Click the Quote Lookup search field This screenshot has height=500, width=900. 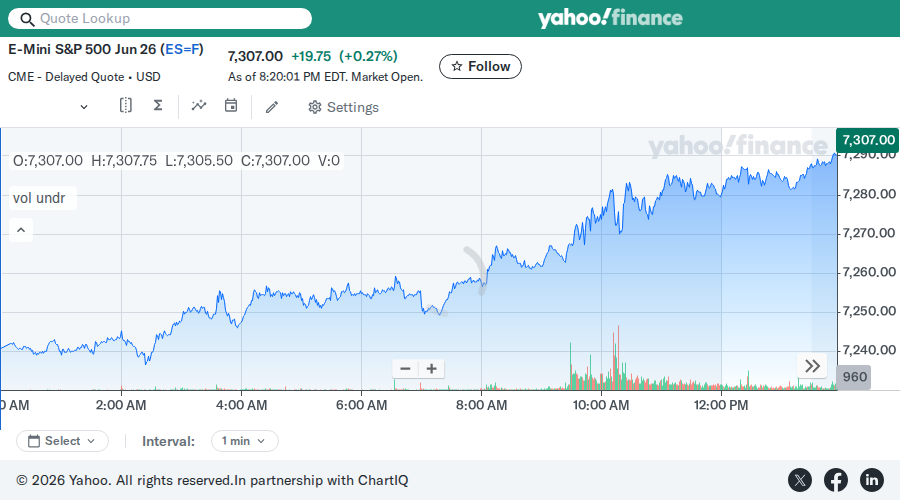tap(160, 18)
